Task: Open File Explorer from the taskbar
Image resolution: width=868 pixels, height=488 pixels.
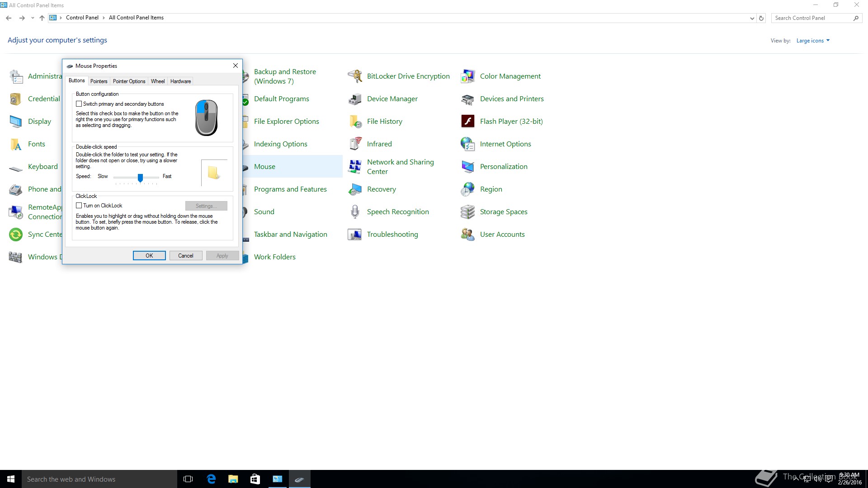Action: click(233, 479)
